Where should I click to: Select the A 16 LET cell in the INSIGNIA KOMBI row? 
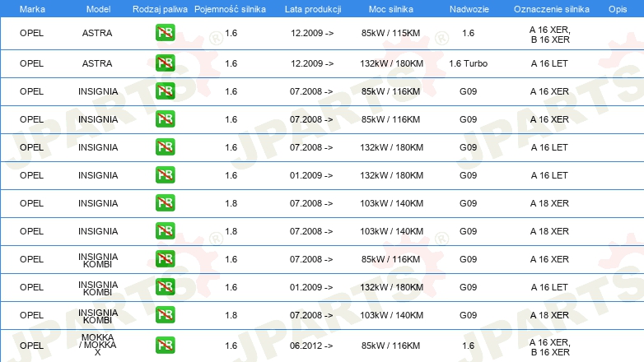coord(549,287)
